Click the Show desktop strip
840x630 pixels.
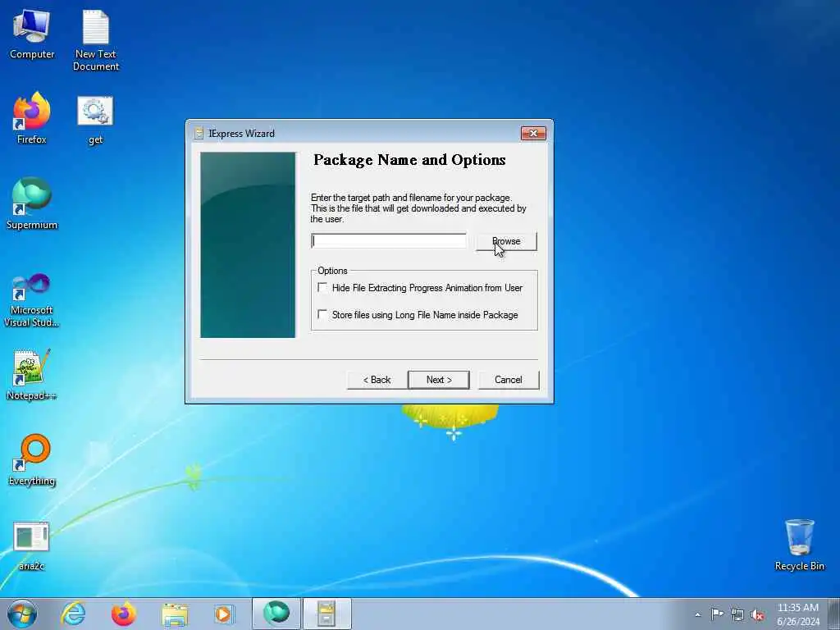point(834,614)
